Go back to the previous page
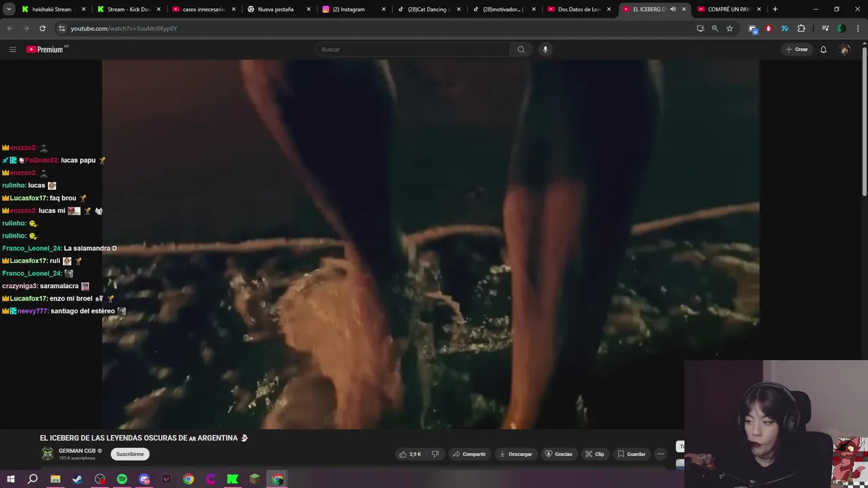Screen dimensions: 868x488 pyautogui.click(x=10, y=28)
